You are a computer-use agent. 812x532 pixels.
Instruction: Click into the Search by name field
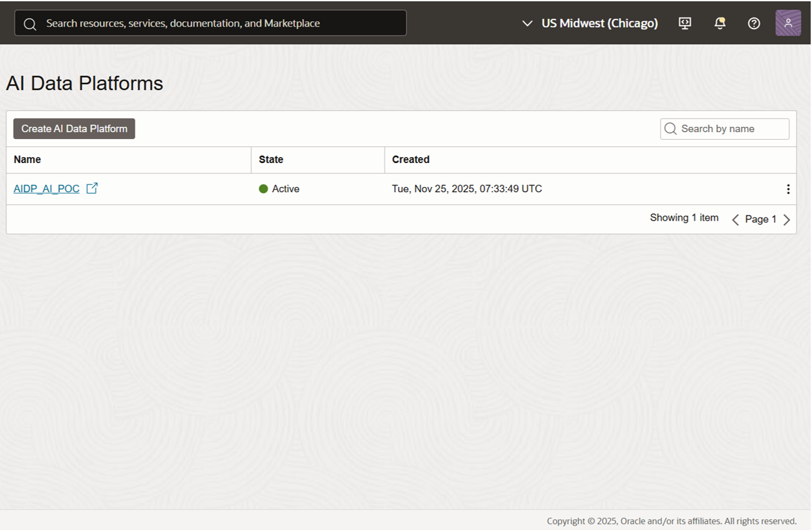(x=731, y=129)
